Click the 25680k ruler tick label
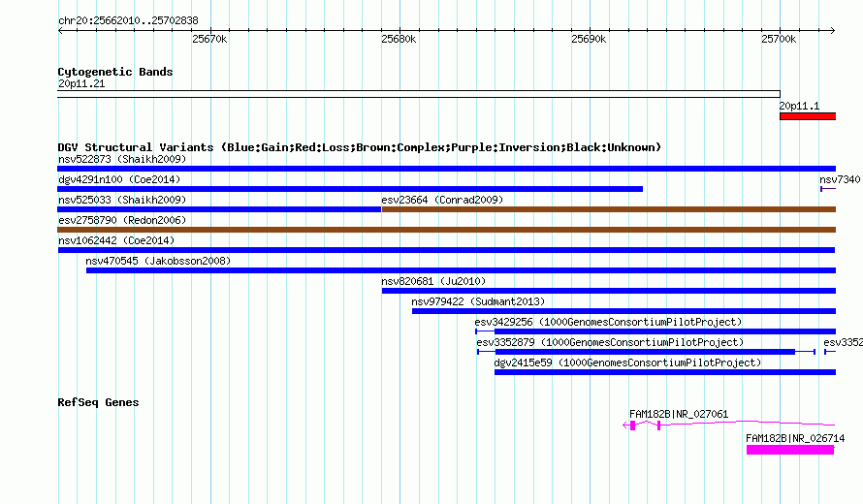 point(400,39)
